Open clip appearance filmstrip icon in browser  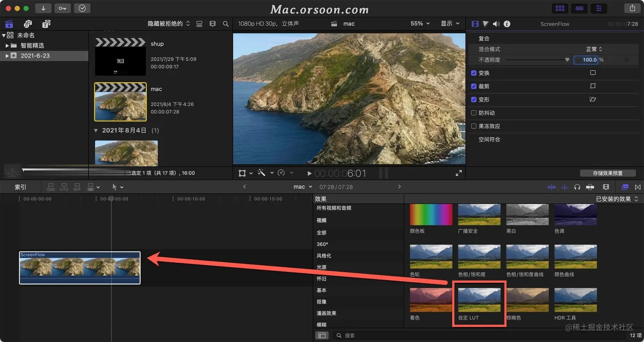click(213, 24)
